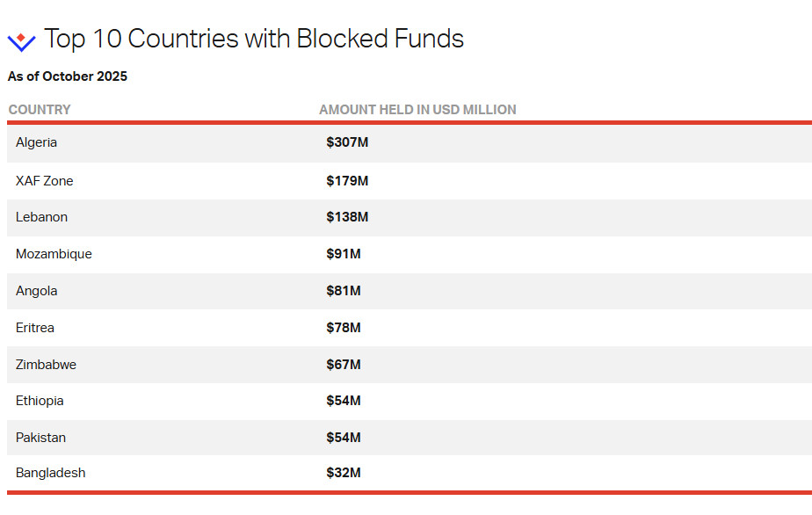Click Algeria's $307M amount
812x515 pixels.
tap(347, 142)
